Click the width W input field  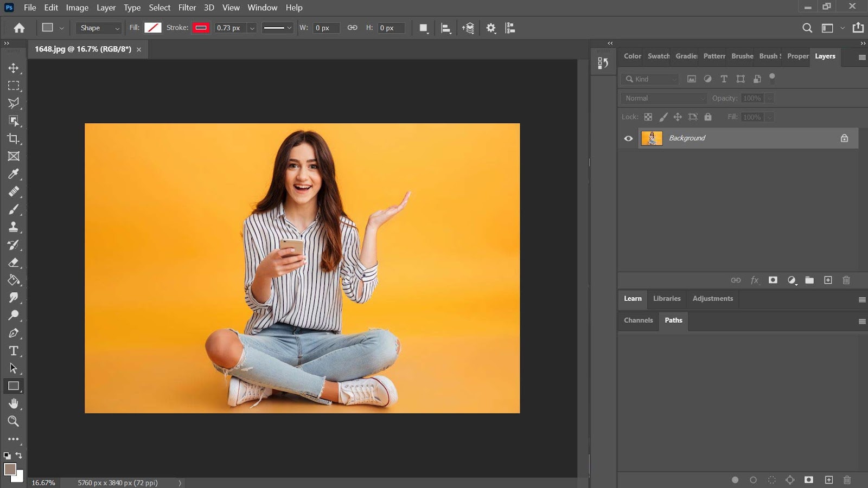click(x=326, y=28)
